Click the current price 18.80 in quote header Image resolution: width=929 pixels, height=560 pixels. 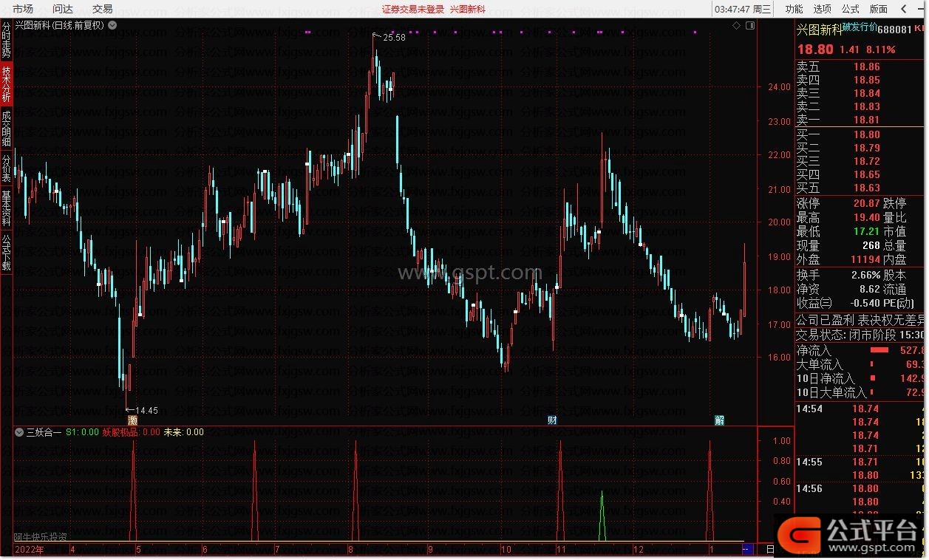pos(815,49)
